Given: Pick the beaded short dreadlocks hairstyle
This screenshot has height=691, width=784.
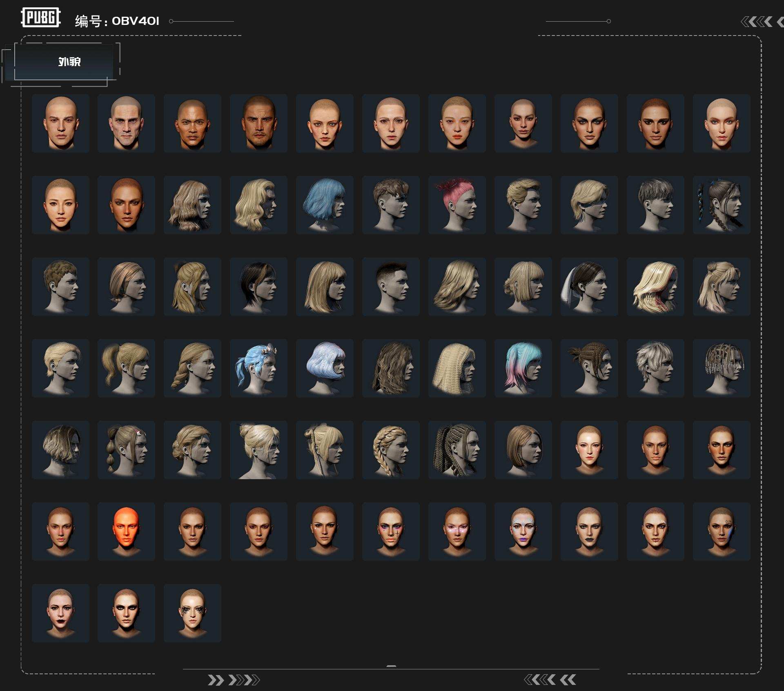Looking at the screenshot, I should [722, 368].
